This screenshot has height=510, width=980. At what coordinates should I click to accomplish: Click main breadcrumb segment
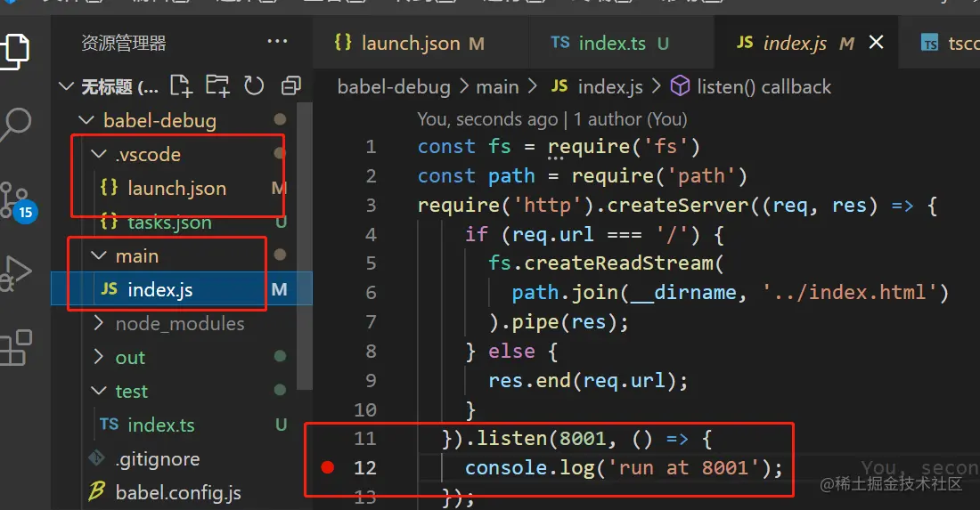click(497, 86)
